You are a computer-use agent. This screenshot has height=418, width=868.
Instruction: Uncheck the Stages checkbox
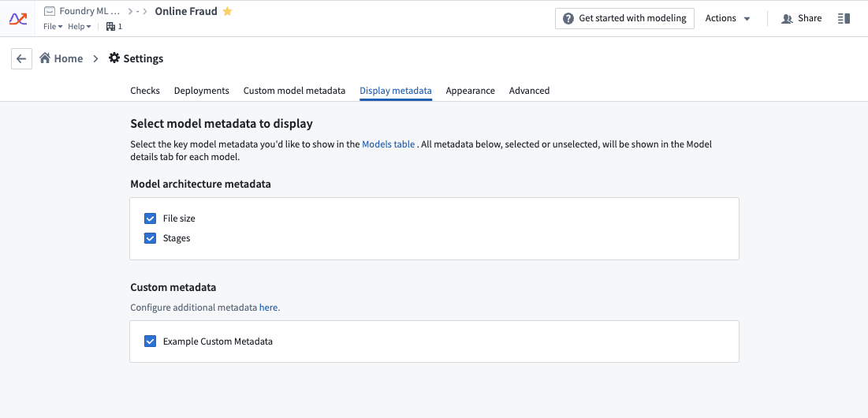(150, 238)
